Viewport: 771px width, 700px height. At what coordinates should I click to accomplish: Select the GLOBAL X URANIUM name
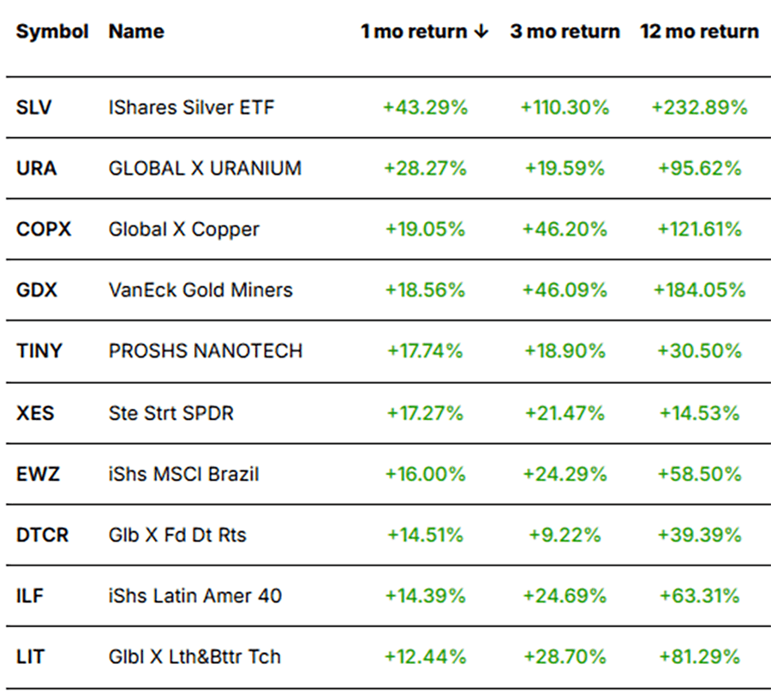point(205,169)
